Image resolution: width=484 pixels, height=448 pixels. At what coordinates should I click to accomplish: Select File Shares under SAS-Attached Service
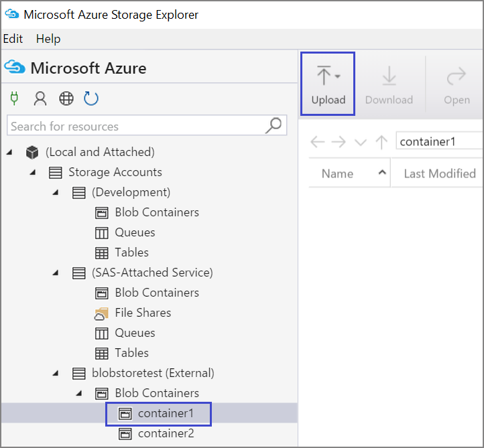(142, 313)
